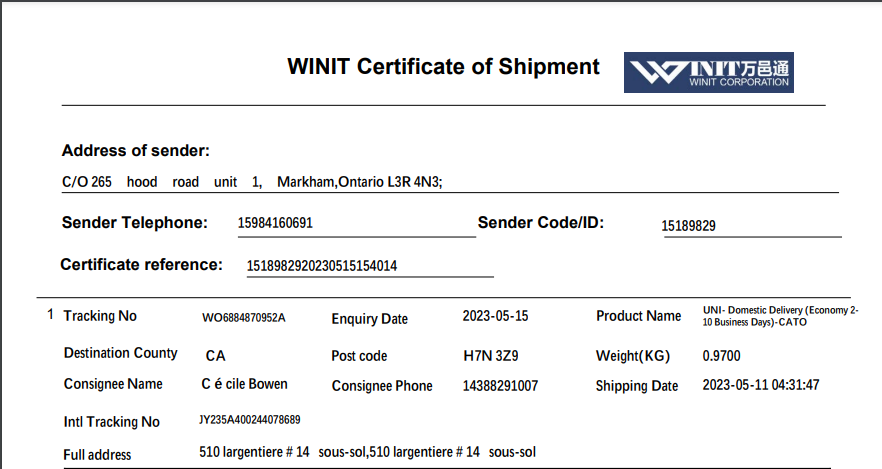Click the WINIT Certificate of Shipment title
This screenshot has height=469, width=882.
coord(443,67)
